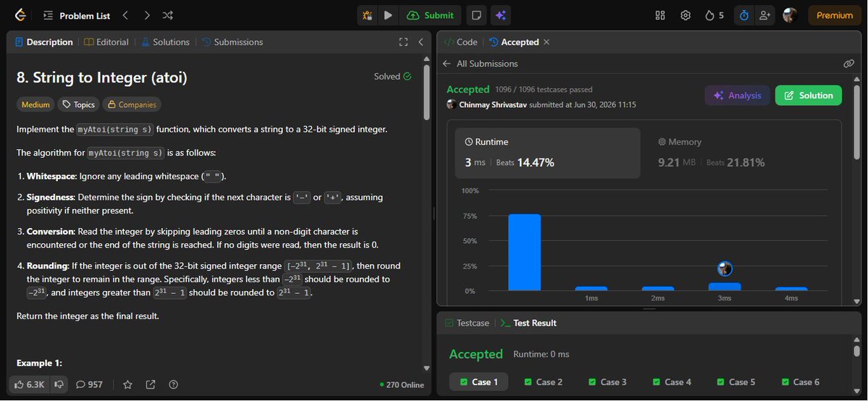868x401 pixels.
Task: Open the Problem List panel
Action: [77, 15]
